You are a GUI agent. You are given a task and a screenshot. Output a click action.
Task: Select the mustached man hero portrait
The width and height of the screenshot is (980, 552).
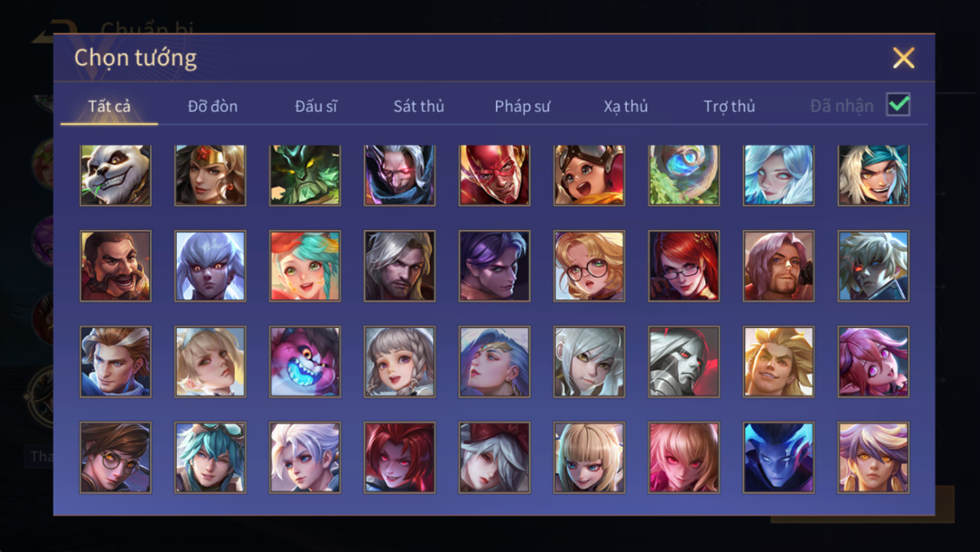coord(115,266)
